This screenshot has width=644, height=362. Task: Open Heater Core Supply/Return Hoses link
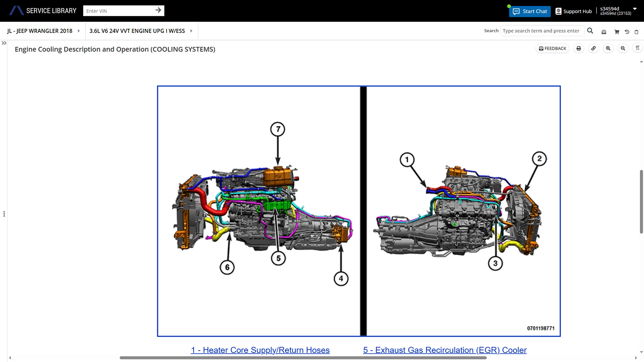260,350
